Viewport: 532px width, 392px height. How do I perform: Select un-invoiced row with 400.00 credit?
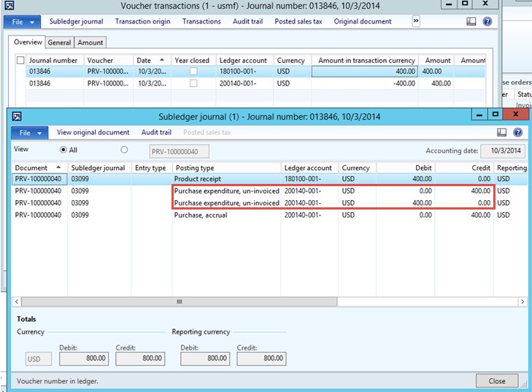269,191
